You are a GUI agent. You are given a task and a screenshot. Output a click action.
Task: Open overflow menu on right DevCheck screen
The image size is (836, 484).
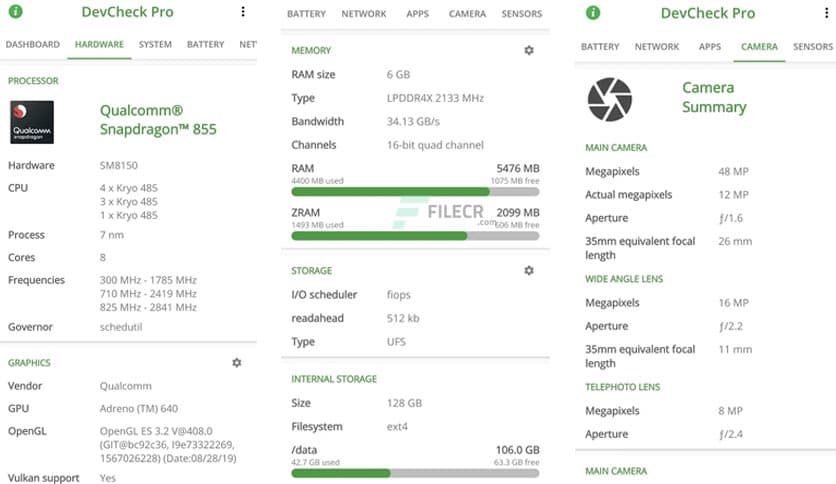827,13
